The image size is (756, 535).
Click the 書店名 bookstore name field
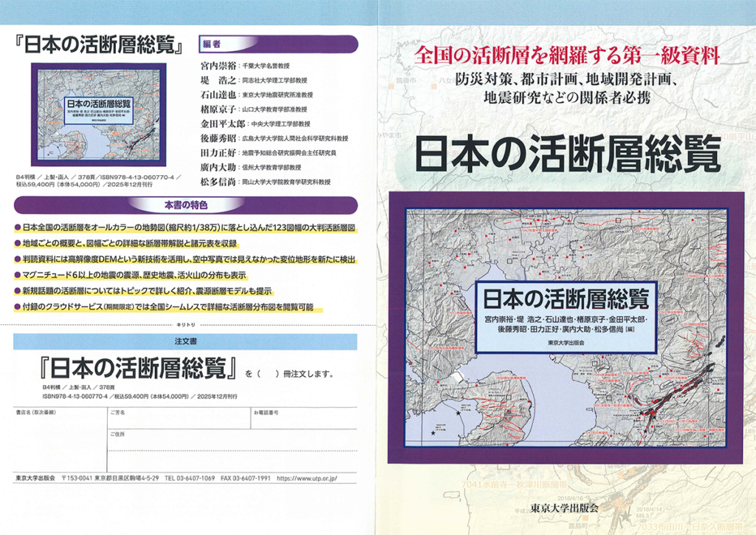coord(59,432)
